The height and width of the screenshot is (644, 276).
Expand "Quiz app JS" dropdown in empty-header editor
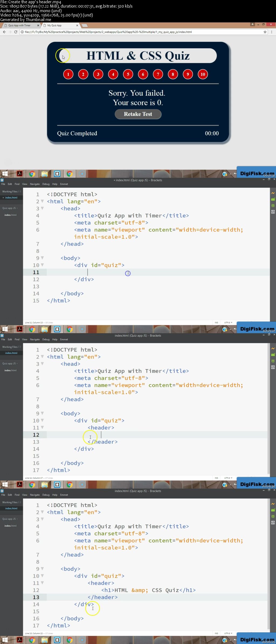[x=10, y=363]
